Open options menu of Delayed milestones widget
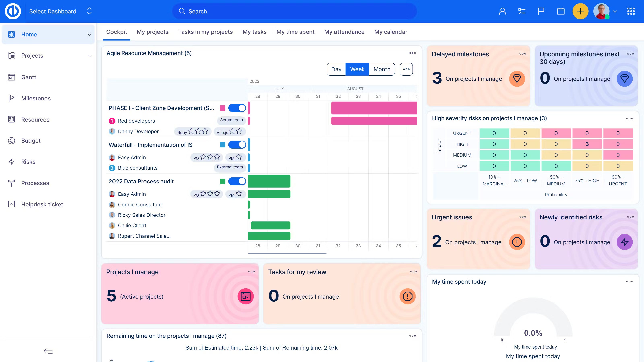The height and width of the screenshot is (362, 644). click(522, 53)
